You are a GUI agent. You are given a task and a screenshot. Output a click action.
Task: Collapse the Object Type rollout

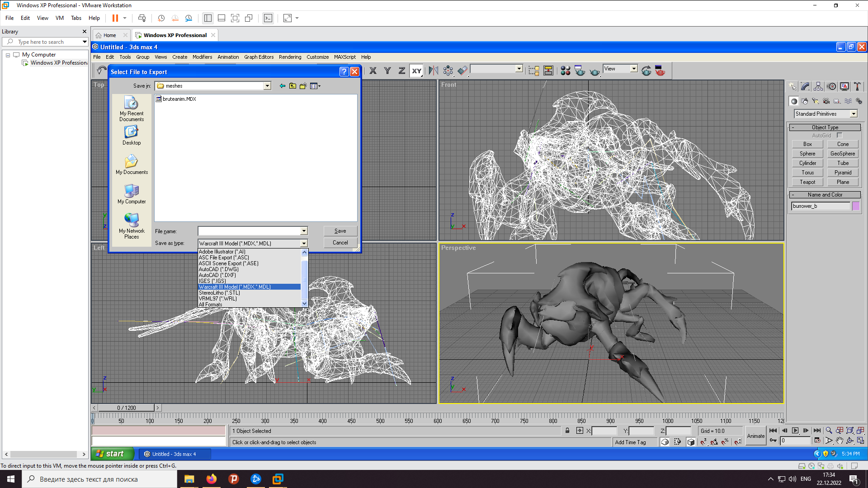825,127
